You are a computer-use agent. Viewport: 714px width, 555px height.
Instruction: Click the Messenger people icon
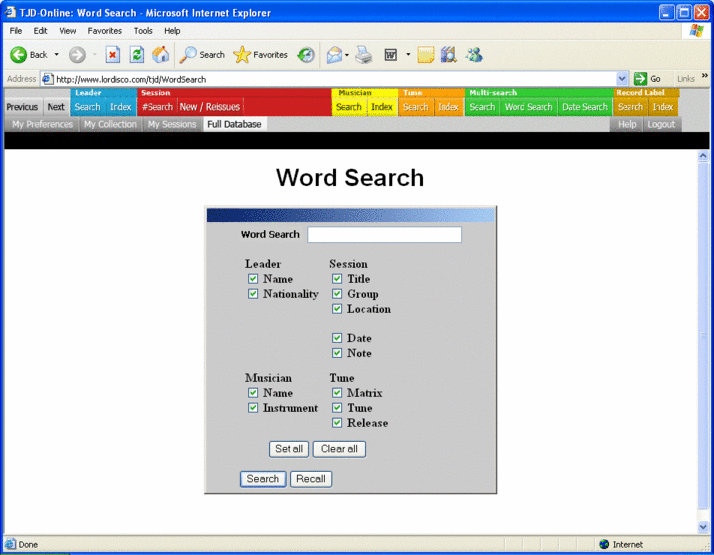pyautogui.click(x=474, y=55)
